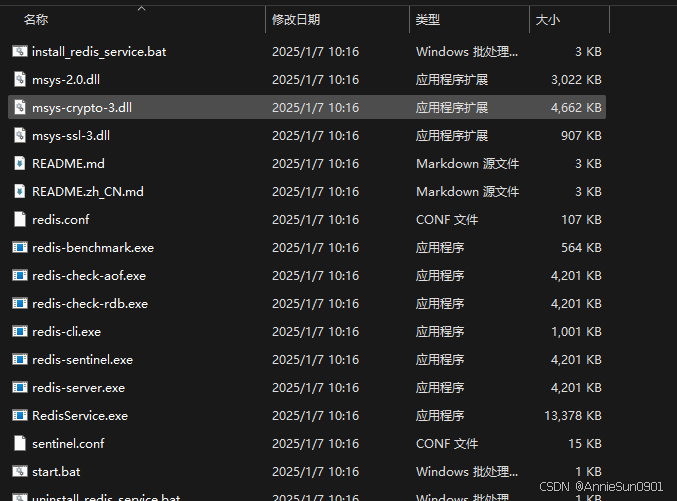This screenshot has width=677, height=501.
Task: Click the RedisService.exe application icon
Action: point(20,415)
